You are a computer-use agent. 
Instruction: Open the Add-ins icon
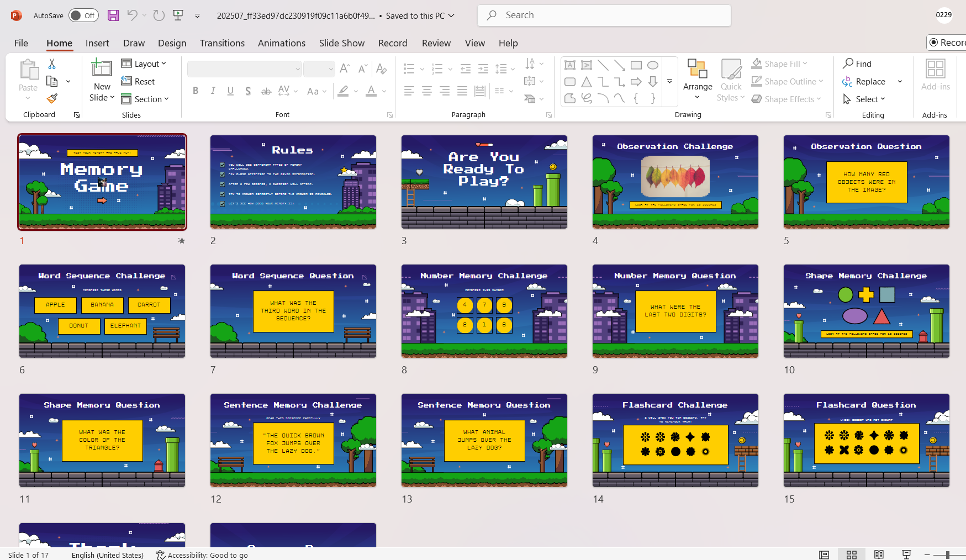click(x=936, y=68)
